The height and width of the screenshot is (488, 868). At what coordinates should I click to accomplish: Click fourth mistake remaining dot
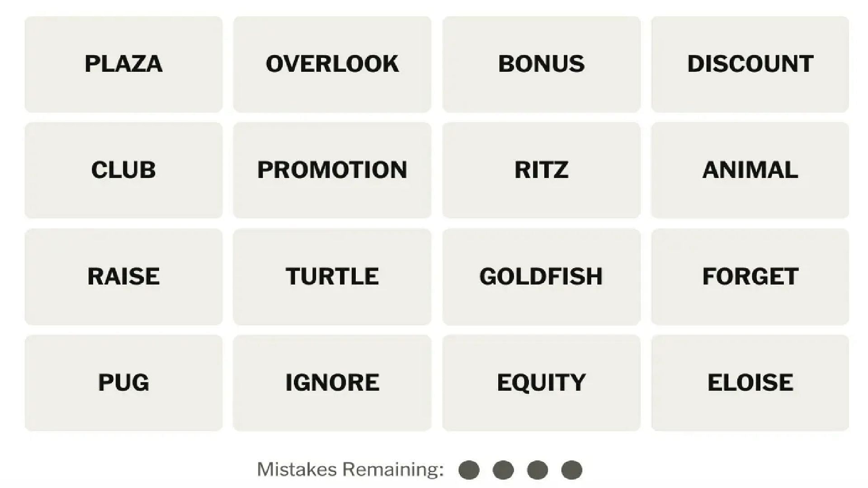click(x=571, y=471)
